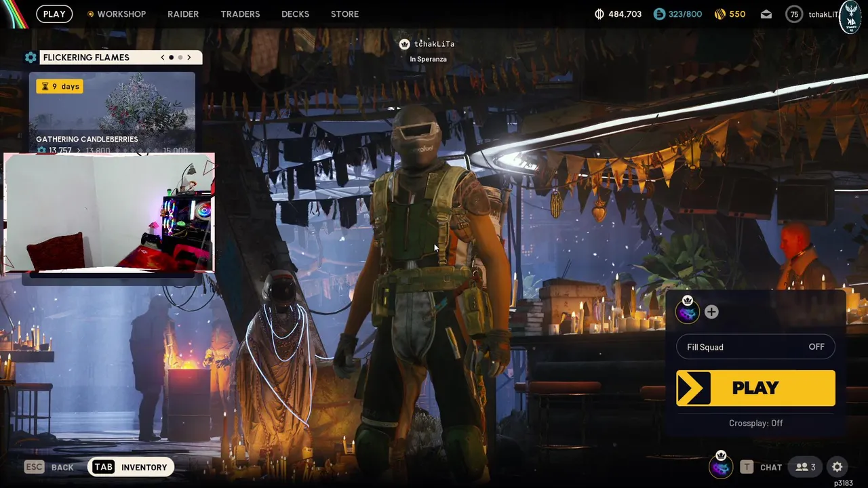
Task: Click the webcam overlay feed
Action: tap(109, 213)
